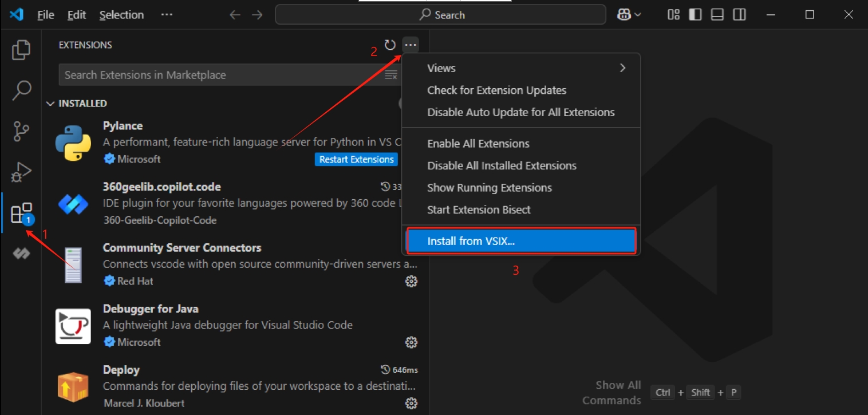
Task: Toggle the bottom panel layout
Action: point(717,15)
